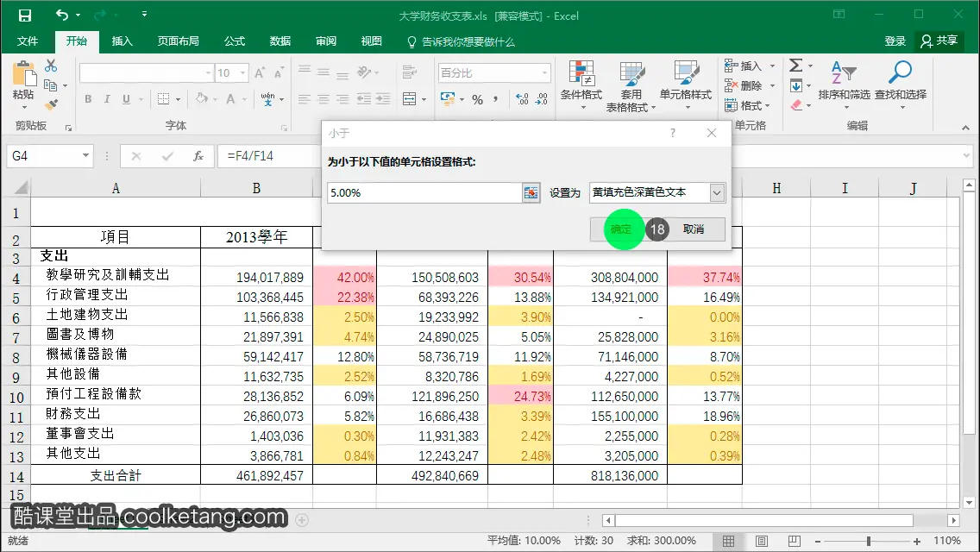Image resolution: width=980 pixels, height=552 pixels.
Task: Click the Merge and Center icon
Action: (x=410, y=99)
